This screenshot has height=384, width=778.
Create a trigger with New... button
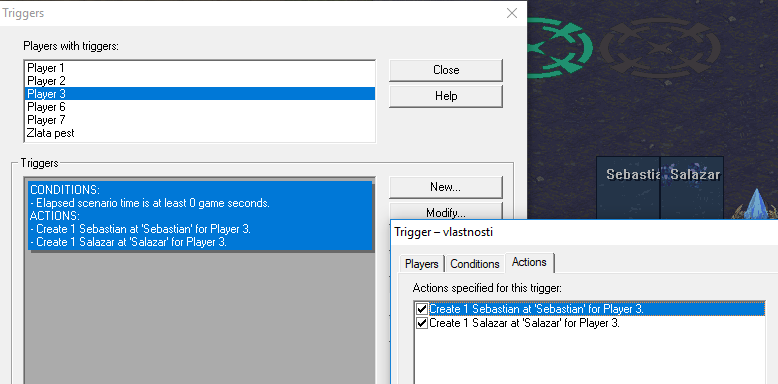[446, 187]
